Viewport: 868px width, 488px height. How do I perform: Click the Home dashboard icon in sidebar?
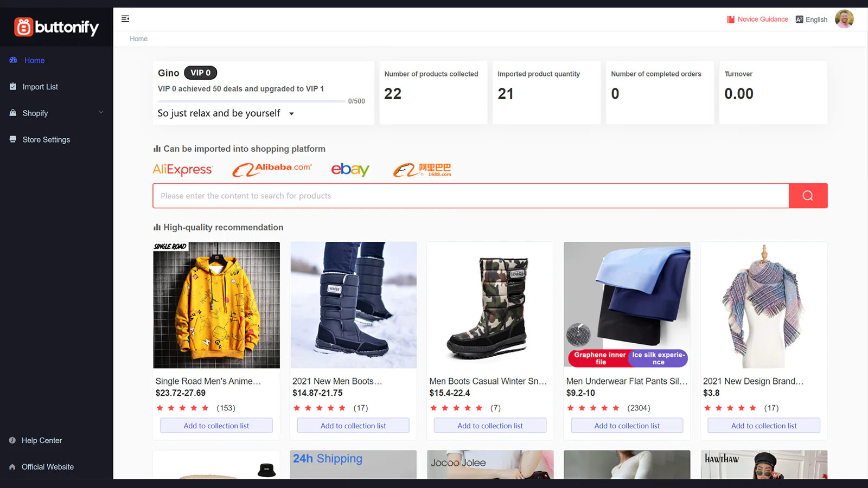pos(13,60)
